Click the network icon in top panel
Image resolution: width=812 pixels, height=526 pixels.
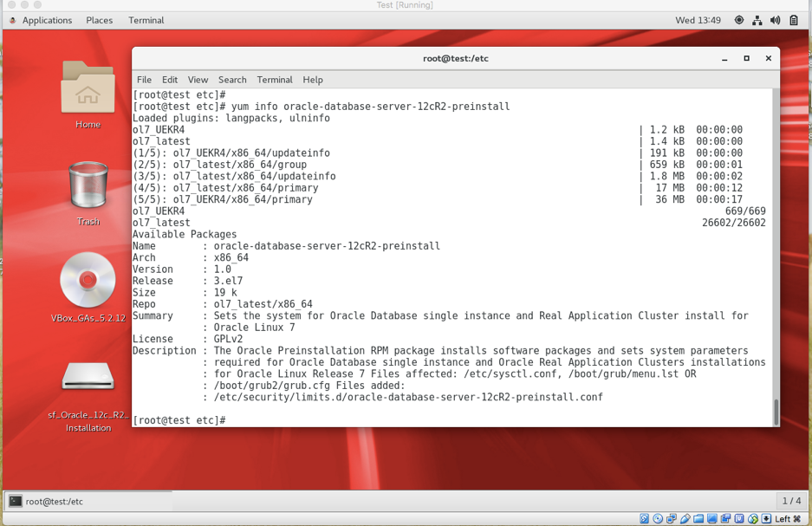point(757,20)
